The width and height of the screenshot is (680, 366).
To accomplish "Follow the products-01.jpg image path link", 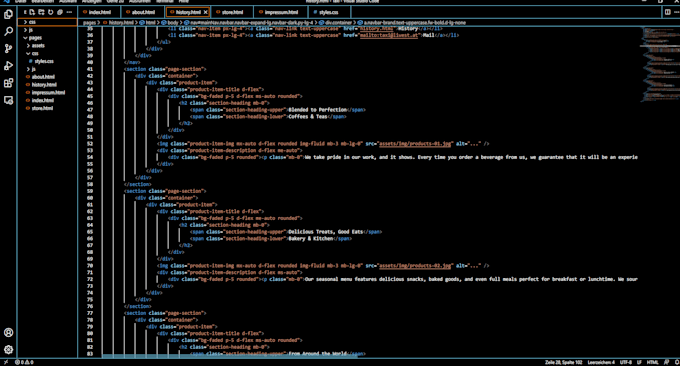I will tap(415, 144).
